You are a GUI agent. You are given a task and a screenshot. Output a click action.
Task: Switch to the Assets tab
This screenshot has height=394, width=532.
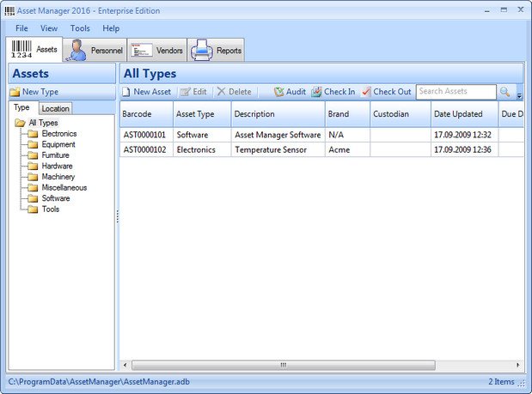34,50
